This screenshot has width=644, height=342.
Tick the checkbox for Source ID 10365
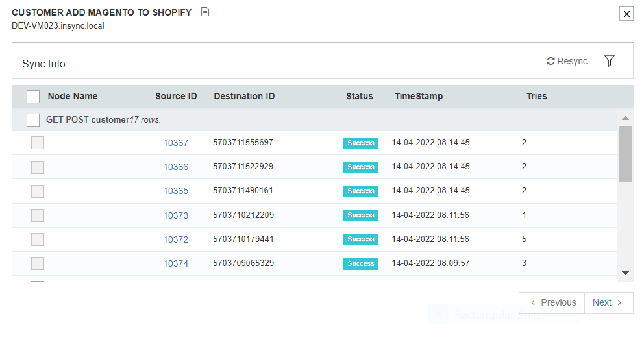point(38,191)
